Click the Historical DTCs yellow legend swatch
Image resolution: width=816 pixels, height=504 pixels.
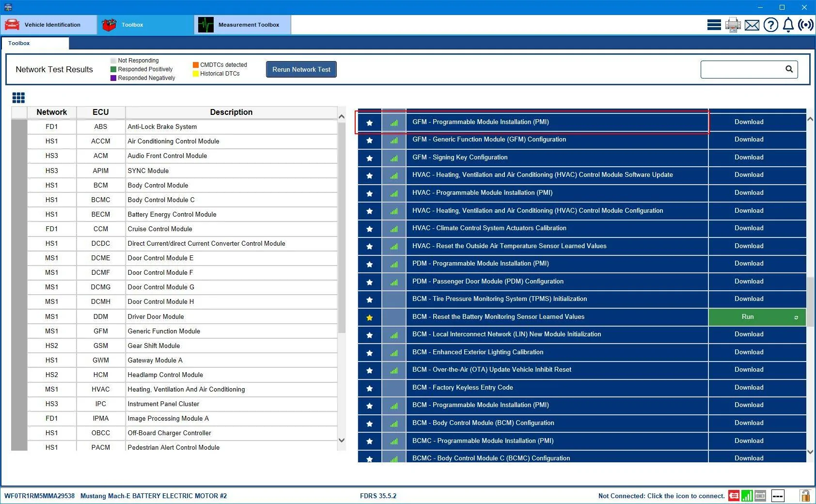(x=196, y=74)
